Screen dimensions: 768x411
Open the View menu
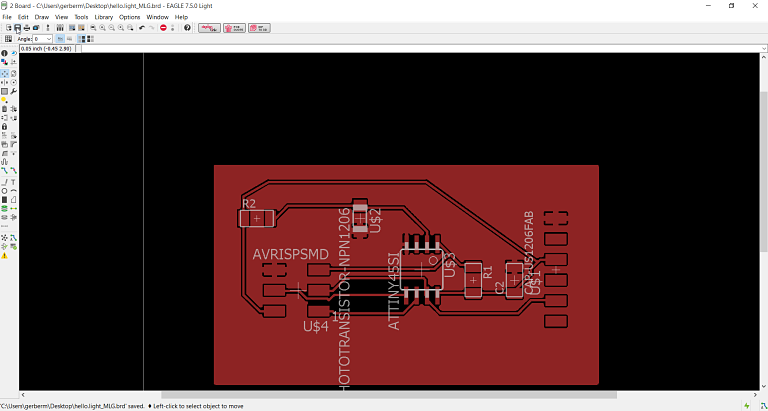(x=61, y=17)
